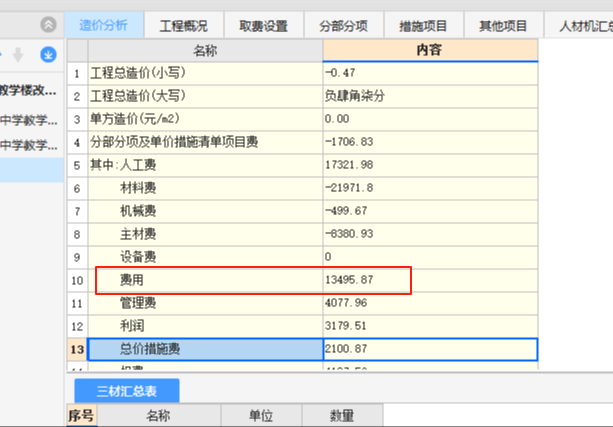Click the 数量 column header

[342, 415]
